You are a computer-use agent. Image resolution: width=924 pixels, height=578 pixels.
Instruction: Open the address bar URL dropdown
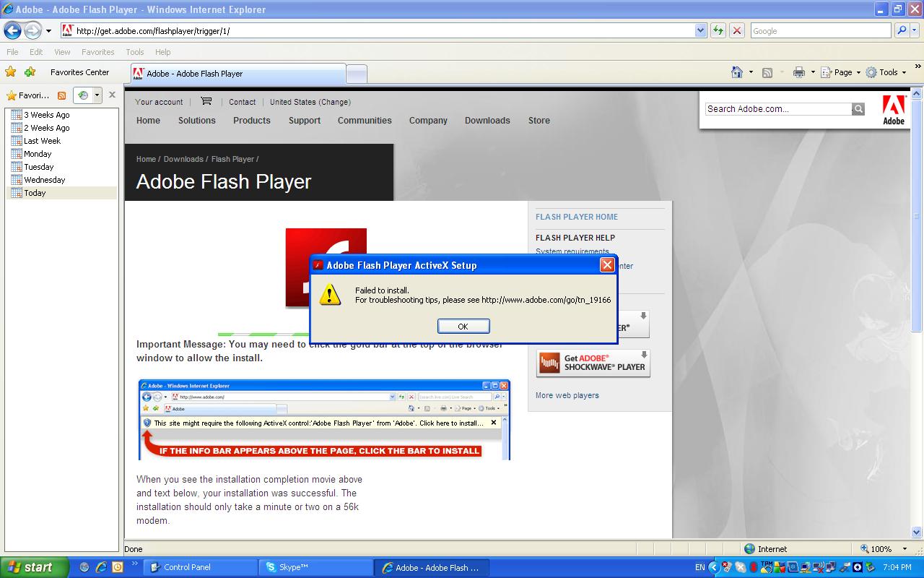click(700, 30)
